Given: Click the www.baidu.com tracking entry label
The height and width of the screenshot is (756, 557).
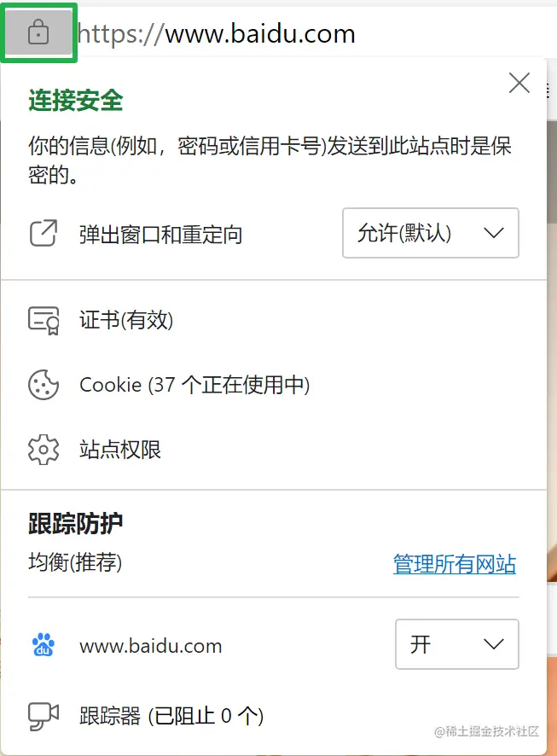Looking at the screenshot, I should 151,646.
